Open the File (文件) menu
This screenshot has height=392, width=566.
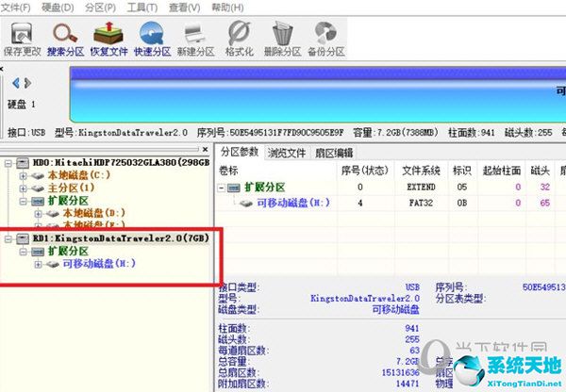pos(15,8)
